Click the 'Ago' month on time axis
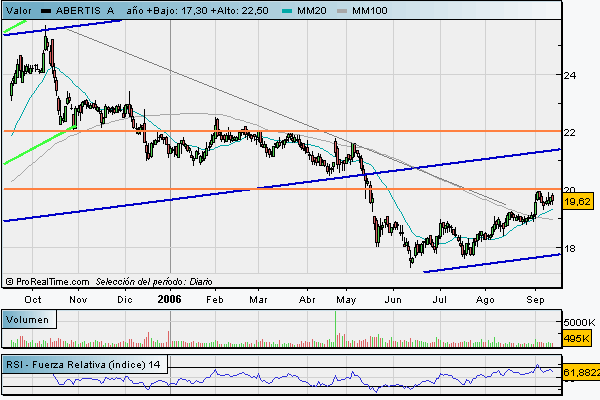The height and width of the screenshot is (400, 600). (485, 300)
